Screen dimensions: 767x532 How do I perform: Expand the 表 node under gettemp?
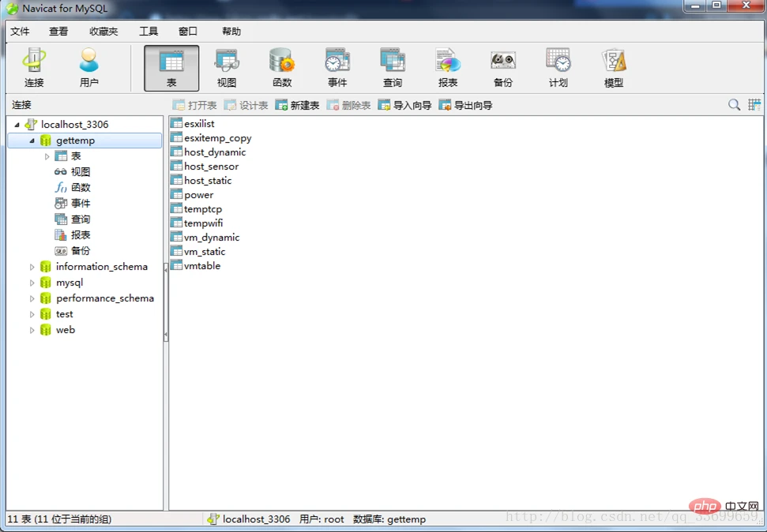47,156
